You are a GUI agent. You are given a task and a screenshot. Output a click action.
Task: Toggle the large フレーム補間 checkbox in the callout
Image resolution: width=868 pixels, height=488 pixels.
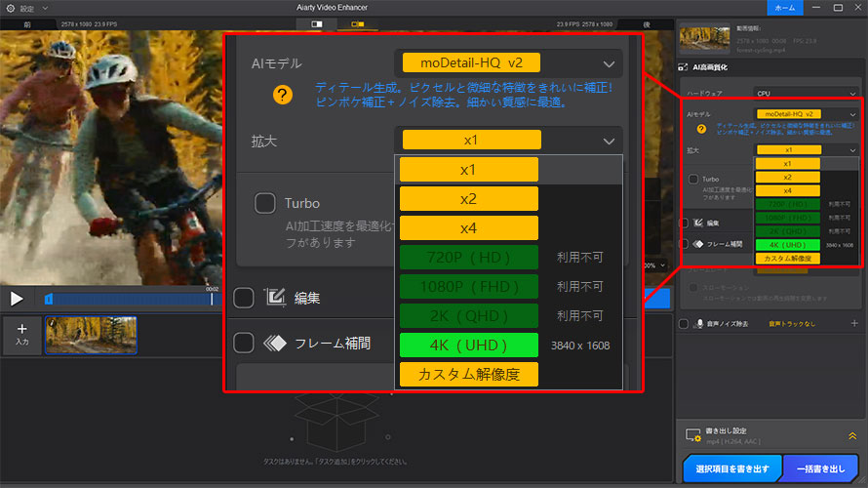[x=244, y=343]
